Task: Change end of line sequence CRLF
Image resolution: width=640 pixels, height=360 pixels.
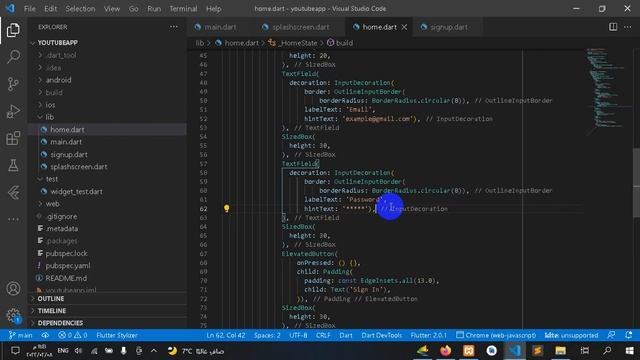Action: click(x=323, y=335)
